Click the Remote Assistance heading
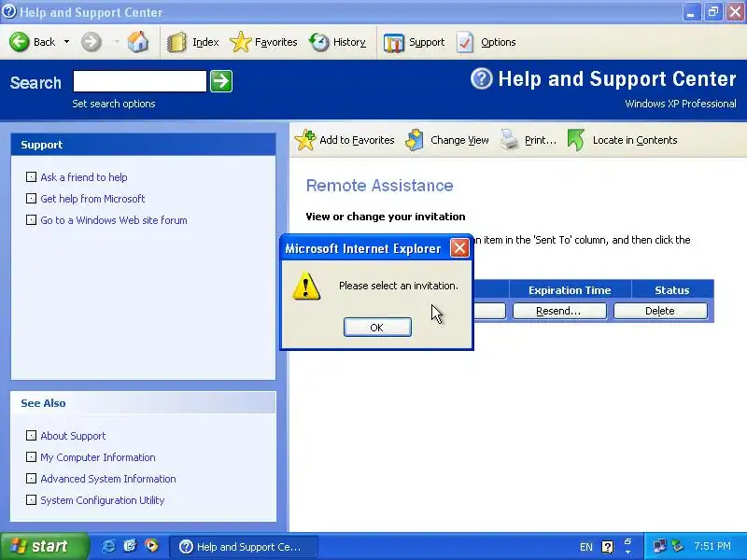The width and height of the screenshot is (747, 560). pyautogui.click(x=380, y=185)
